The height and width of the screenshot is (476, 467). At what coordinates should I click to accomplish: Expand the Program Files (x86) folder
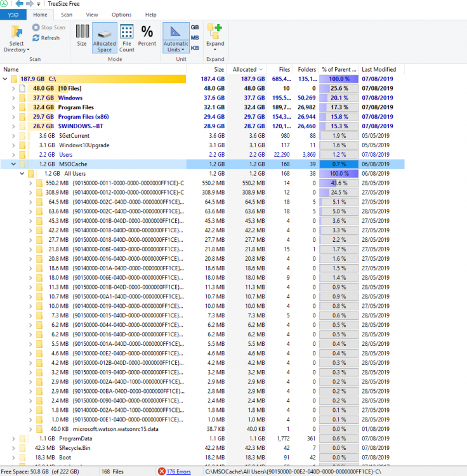pyautogui.click(x=13, y=117)
